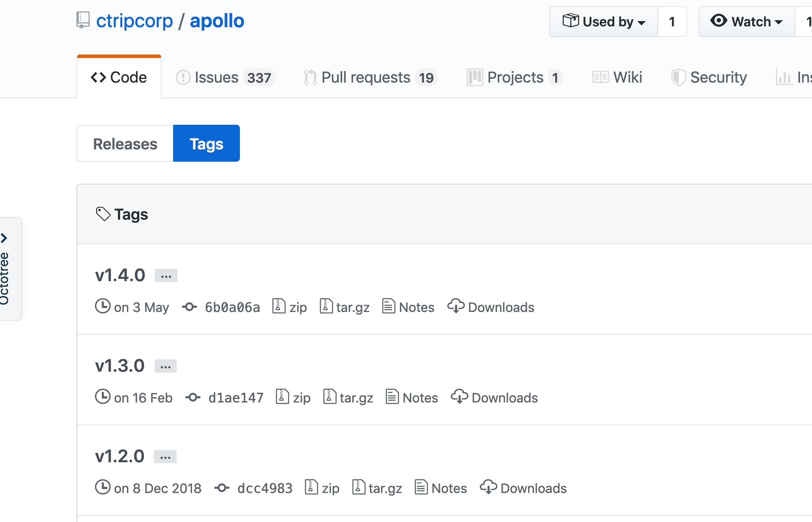
Task: Click the 'on 8 Dec 2018' date text
Action: coord(158,488)
